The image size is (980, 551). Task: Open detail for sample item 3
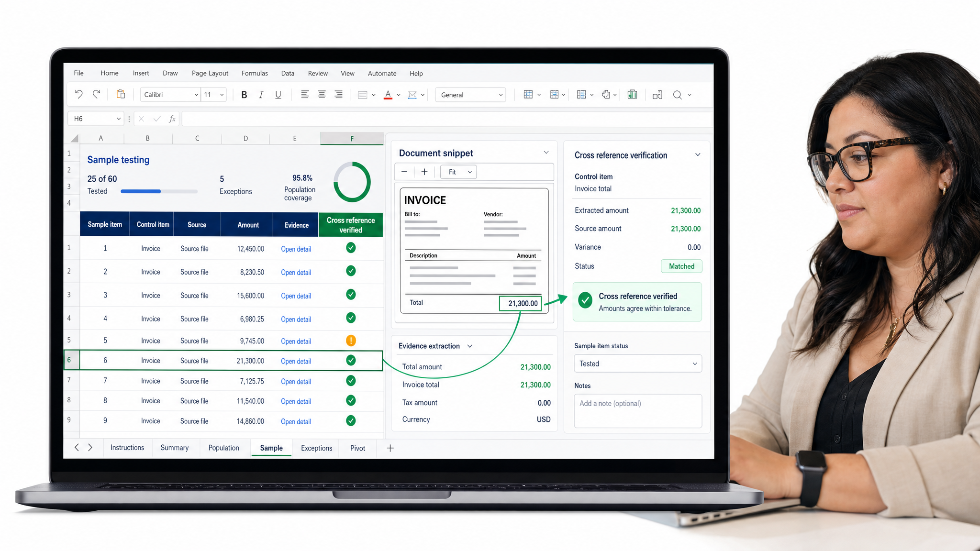[x=296, y=296]
